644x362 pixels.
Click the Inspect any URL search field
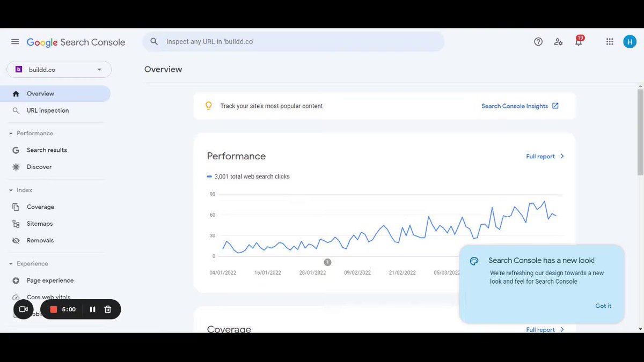click(x=293, y=42)
